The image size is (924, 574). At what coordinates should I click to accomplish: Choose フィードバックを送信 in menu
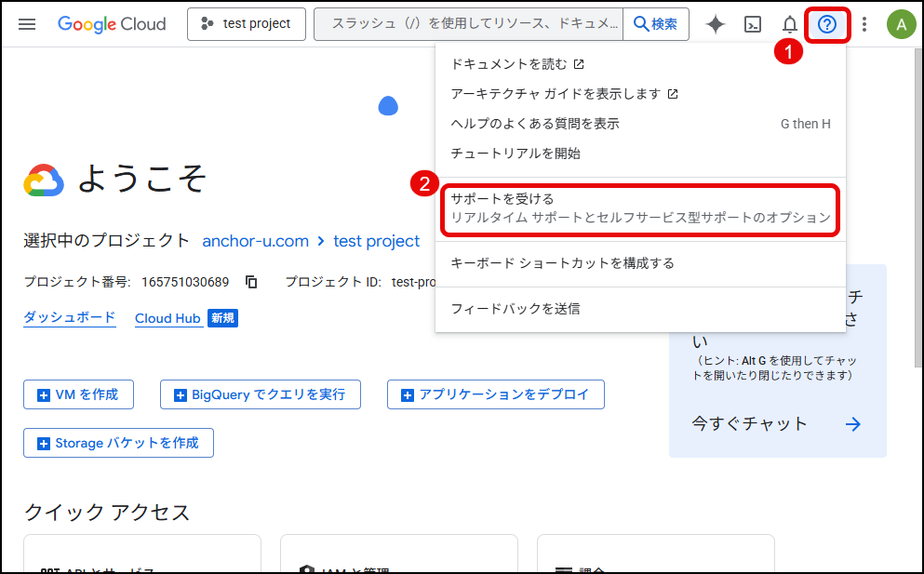pos(515,309)
